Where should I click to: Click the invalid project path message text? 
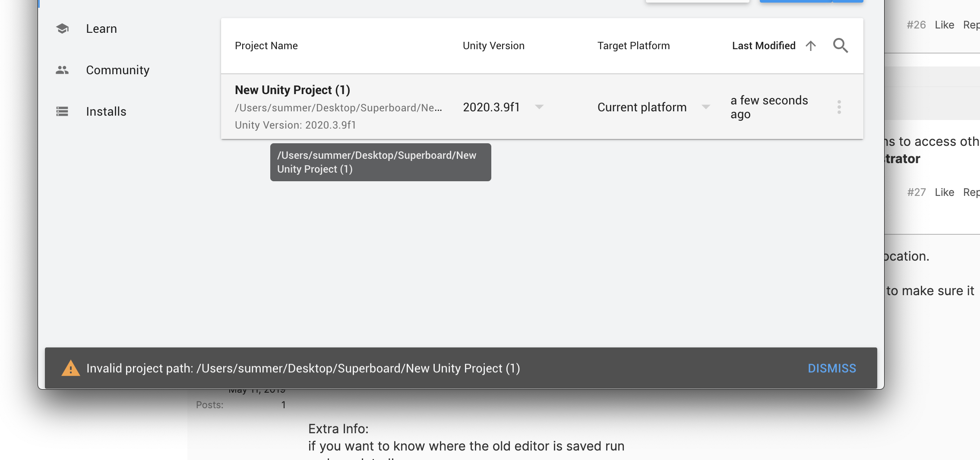pos(303,368)
